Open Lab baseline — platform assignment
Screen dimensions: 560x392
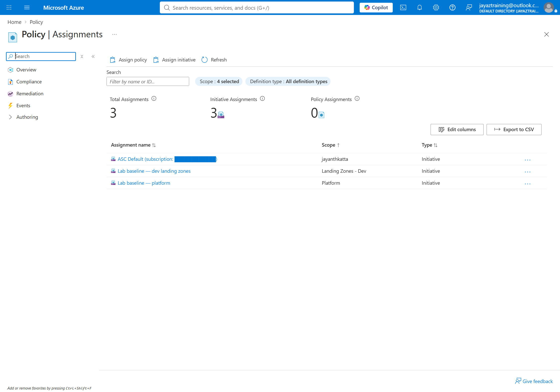(x=144, y=183)
